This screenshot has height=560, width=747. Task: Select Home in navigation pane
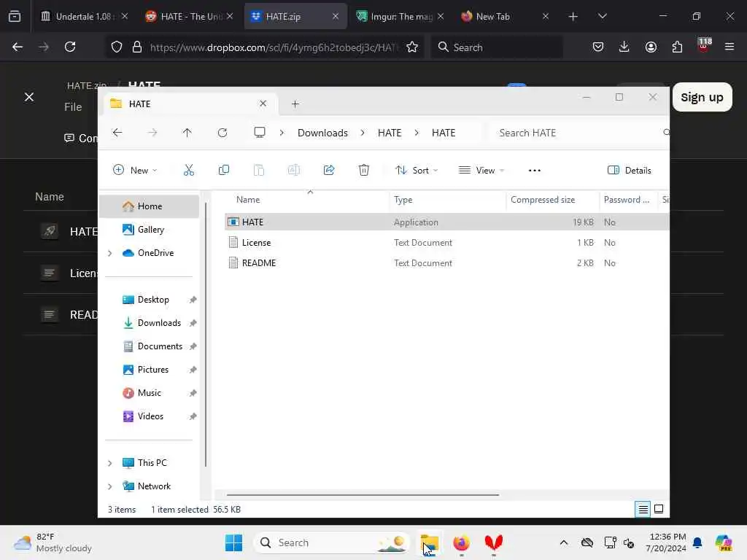click(x=149, y=206)
